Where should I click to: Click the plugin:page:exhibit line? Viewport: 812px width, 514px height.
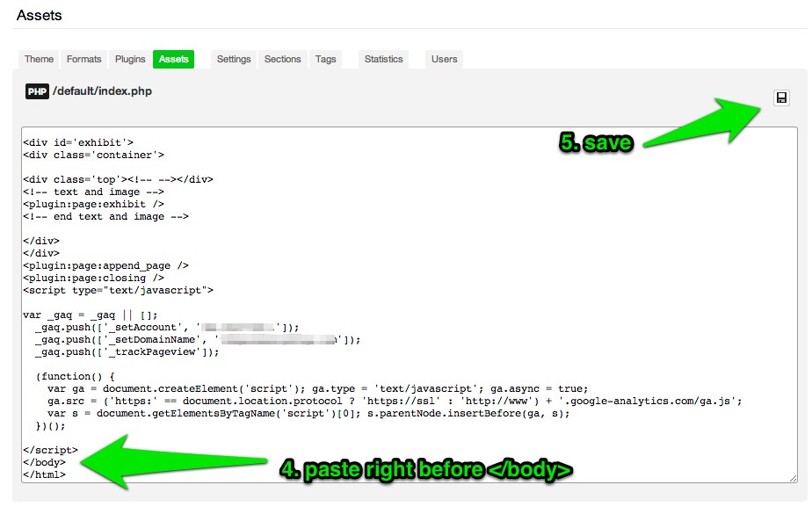coord(93,204)
